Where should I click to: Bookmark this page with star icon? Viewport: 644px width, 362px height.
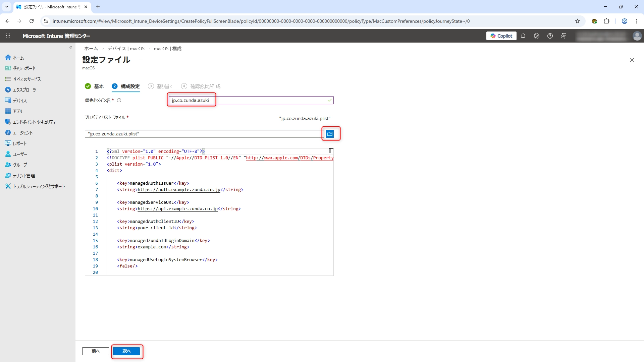(578, 21)
